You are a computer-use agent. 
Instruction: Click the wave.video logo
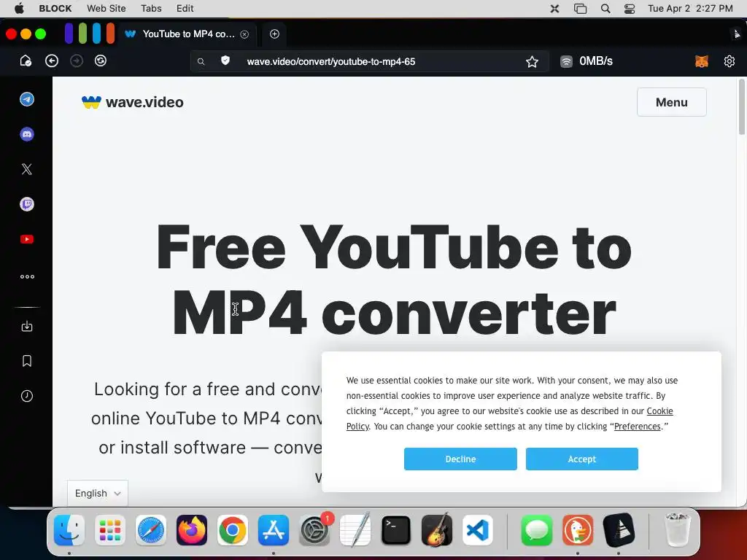point(133,102)
